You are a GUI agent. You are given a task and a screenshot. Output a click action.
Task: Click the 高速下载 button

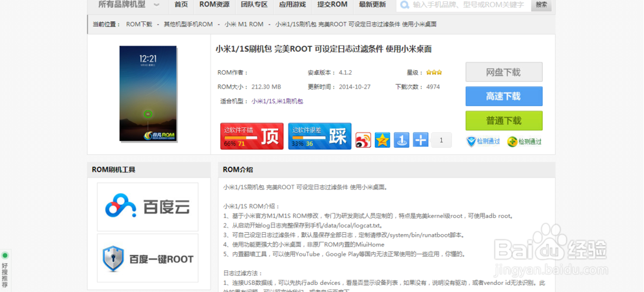[504, 96]
